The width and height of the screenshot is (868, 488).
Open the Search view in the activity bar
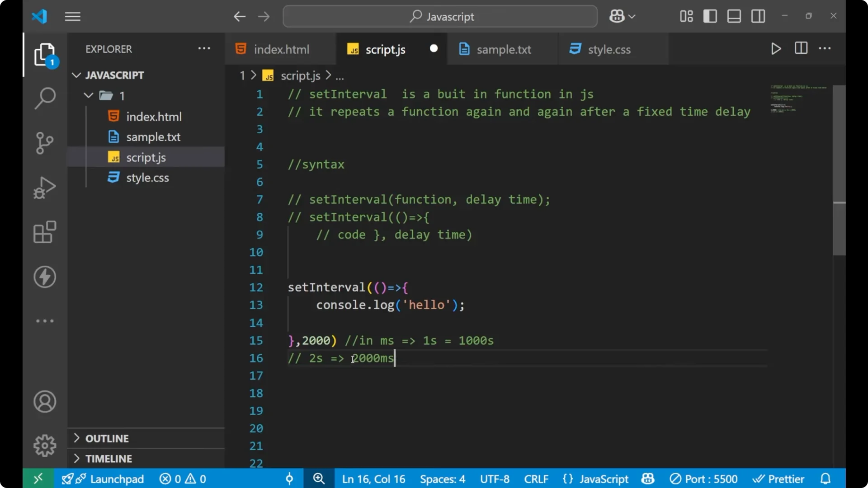[44, 98]
